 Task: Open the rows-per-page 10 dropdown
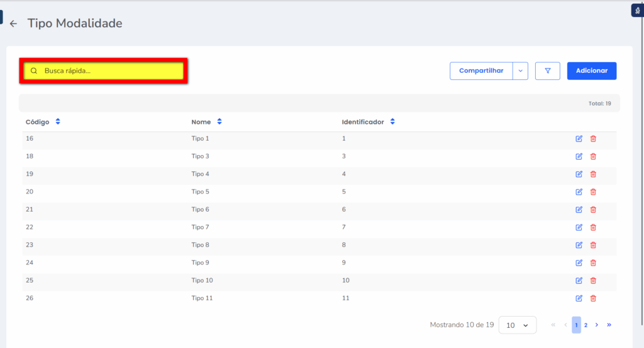(x=517, y=325)
